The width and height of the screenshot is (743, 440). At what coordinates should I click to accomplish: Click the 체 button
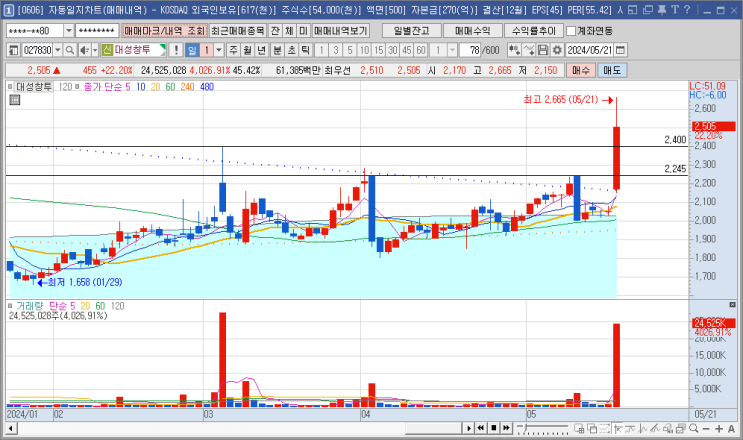[x=289, y=31]
